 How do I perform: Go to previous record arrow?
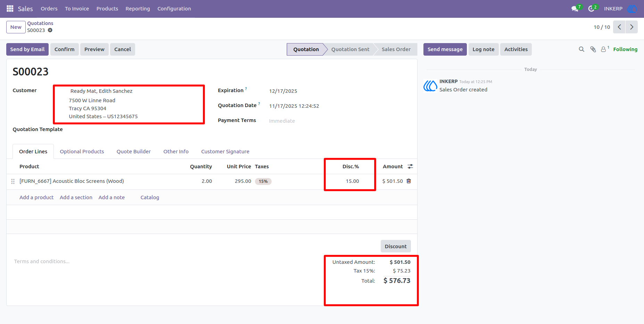tap(619, 27)
